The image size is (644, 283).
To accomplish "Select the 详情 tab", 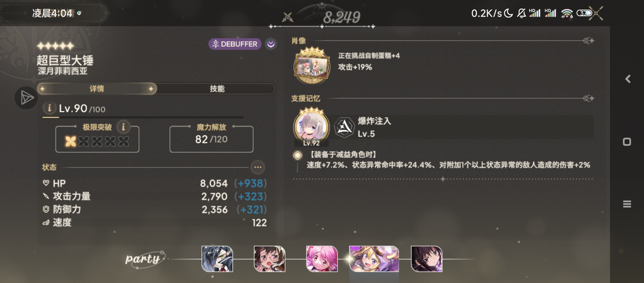I will [x=97, y=89].
